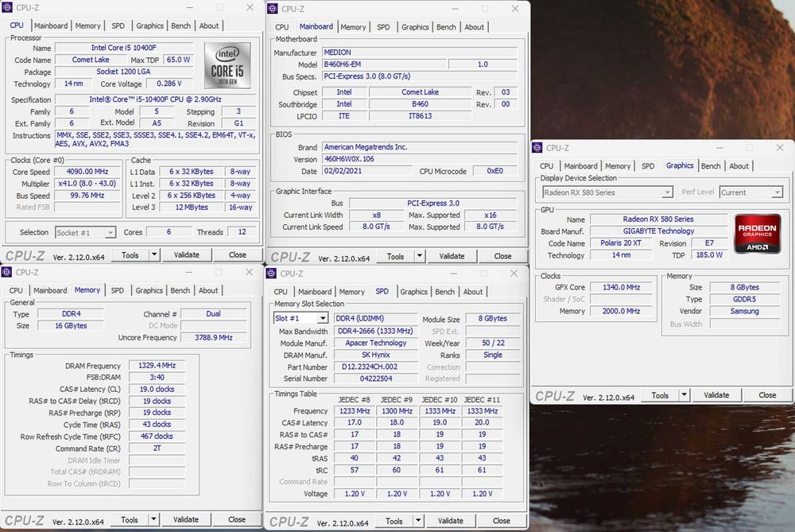Screen dimensions: 795x532
Task: Click the Row Refresh Cycle Time 467 clocks value
Action: (157, 436)
